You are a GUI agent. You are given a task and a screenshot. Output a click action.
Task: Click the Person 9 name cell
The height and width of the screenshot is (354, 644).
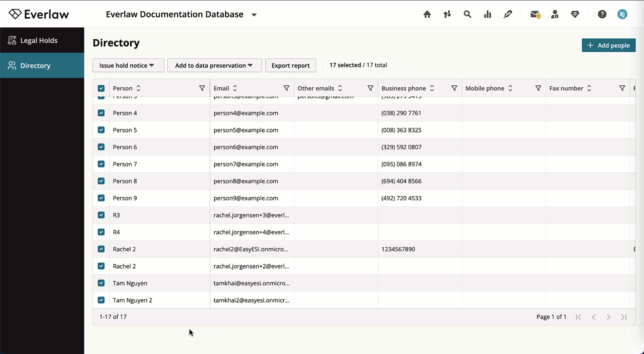click(160, 198)
